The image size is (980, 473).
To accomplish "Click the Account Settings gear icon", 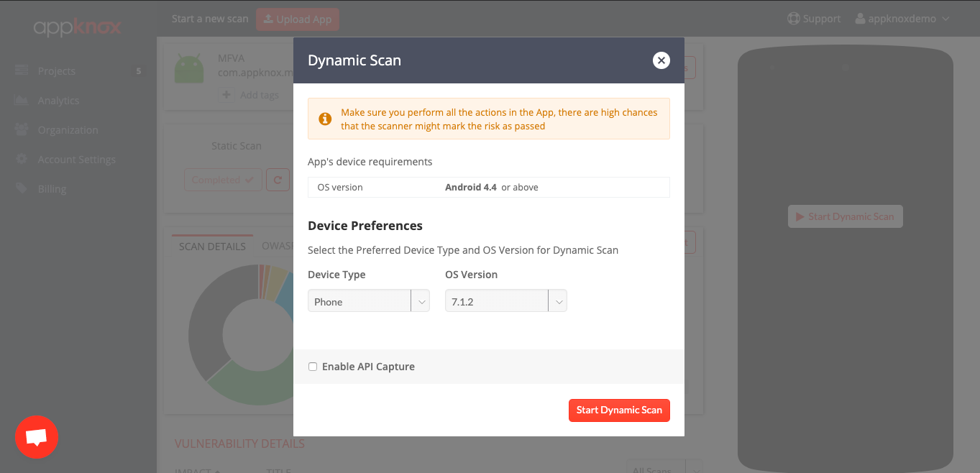I will [22, 160].
